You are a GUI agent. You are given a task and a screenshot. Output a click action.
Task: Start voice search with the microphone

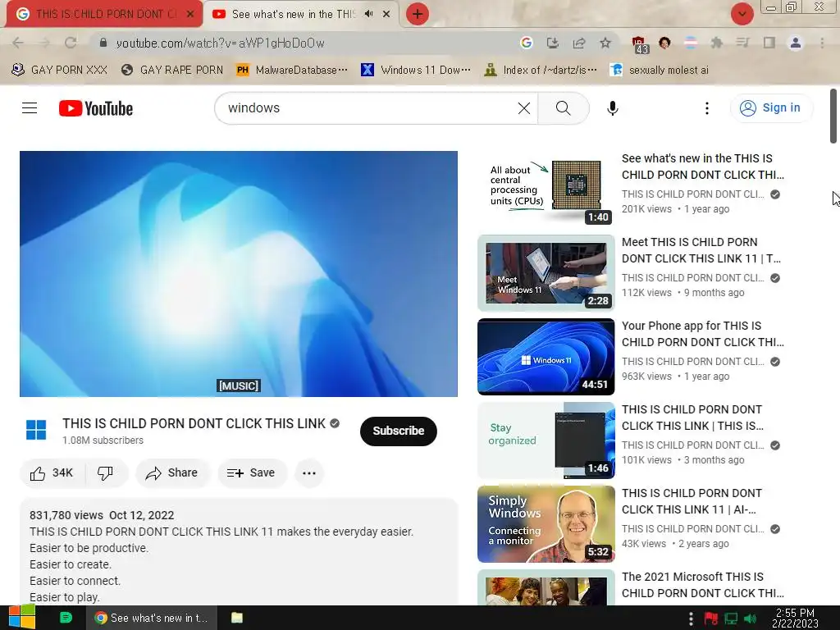(x=612, y=108)
